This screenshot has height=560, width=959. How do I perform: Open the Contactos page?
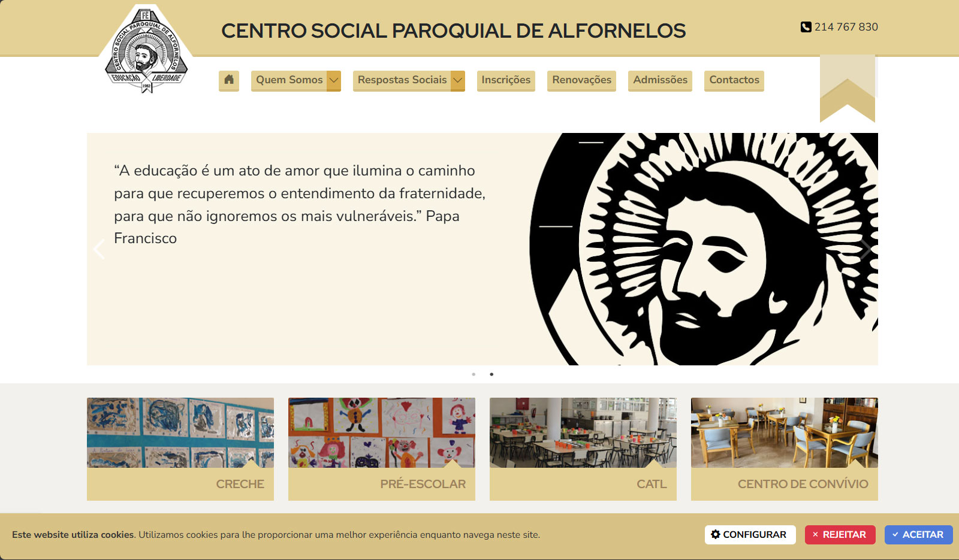(734, 80)
